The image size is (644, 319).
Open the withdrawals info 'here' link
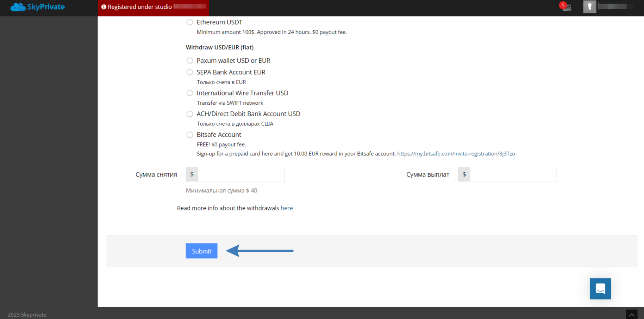coord(287,208)
